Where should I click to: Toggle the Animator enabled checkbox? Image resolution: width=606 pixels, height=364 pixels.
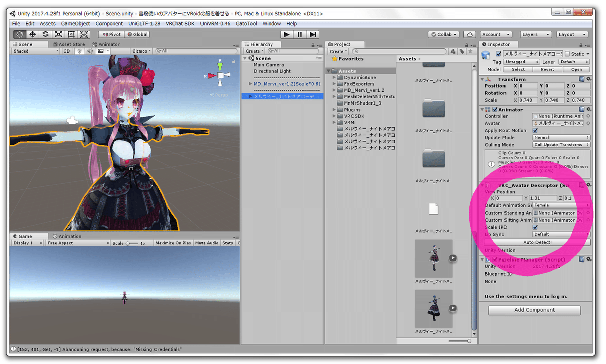[x=495, y=109]
